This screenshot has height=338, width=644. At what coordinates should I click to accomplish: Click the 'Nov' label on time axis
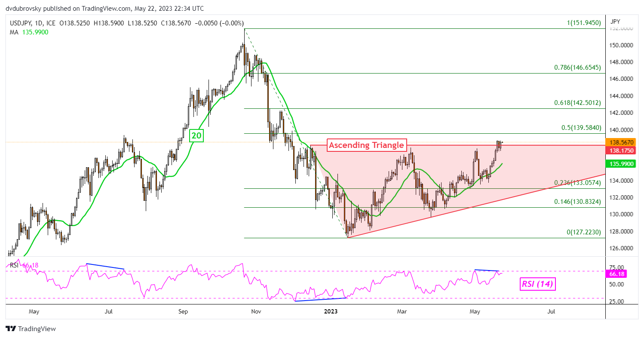click(x=255, y=310)
